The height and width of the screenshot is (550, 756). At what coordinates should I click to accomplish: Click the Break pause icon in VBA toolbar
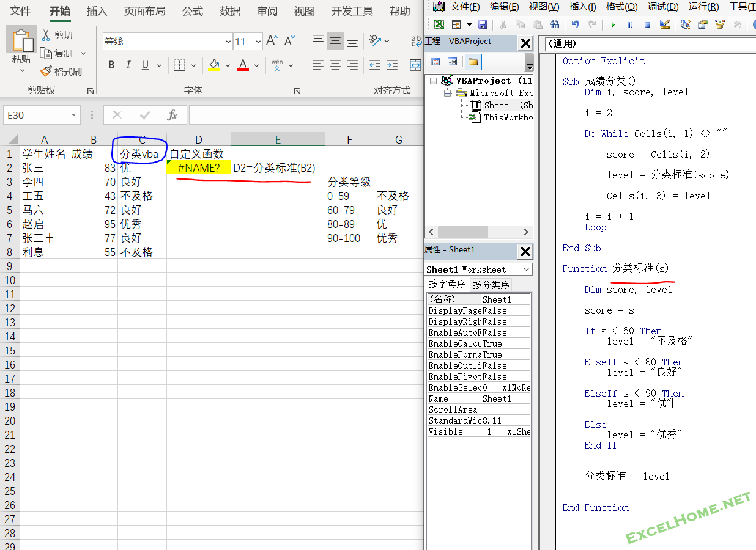[x=630, y=24]
